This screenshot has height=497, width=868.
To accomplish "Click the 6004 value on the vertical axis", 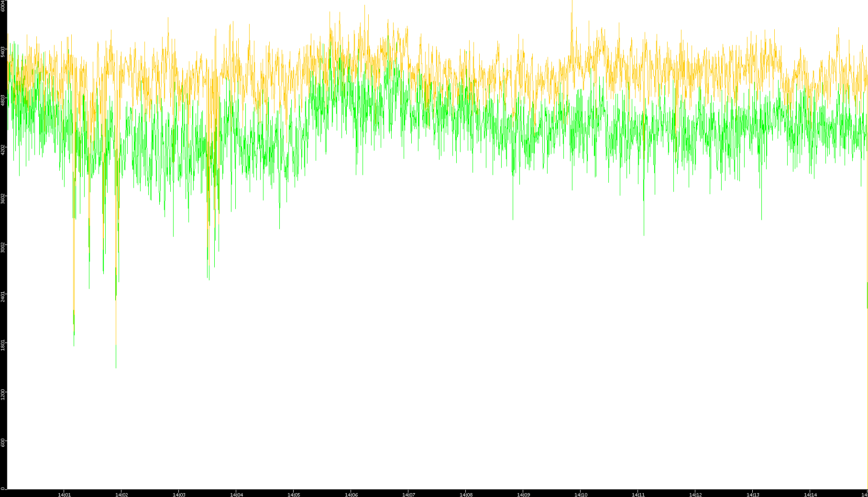I will 3,6.
